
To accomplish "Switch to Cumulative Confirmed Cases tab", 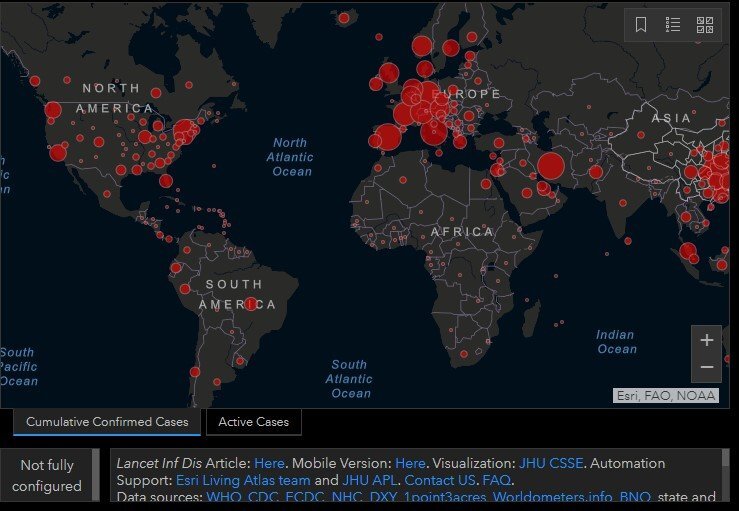I will [x=107, y=422].
